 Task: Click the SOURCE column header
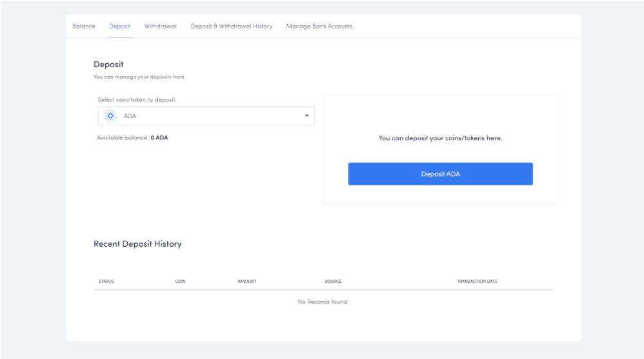click(x=333, y=282)
